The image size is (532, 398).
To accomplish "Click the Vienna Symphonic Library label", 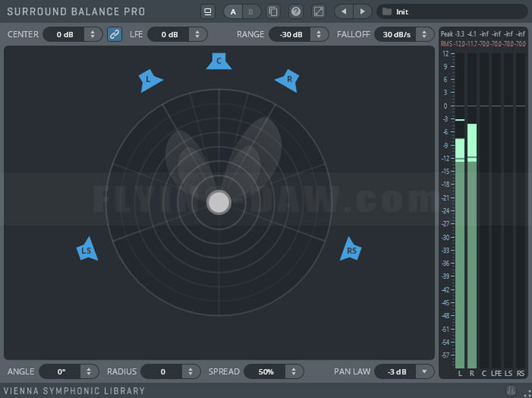I will (74, 391).
